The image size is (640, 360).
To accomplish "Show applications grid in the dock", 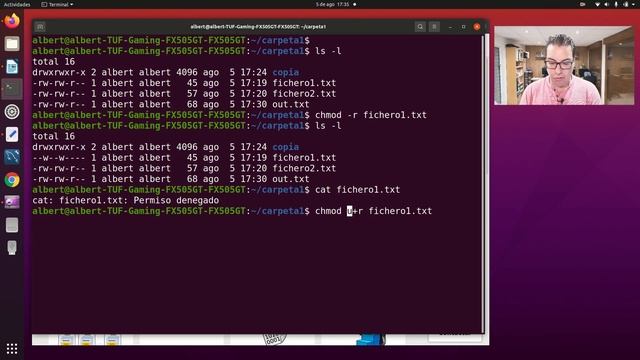I will [12, 349].
